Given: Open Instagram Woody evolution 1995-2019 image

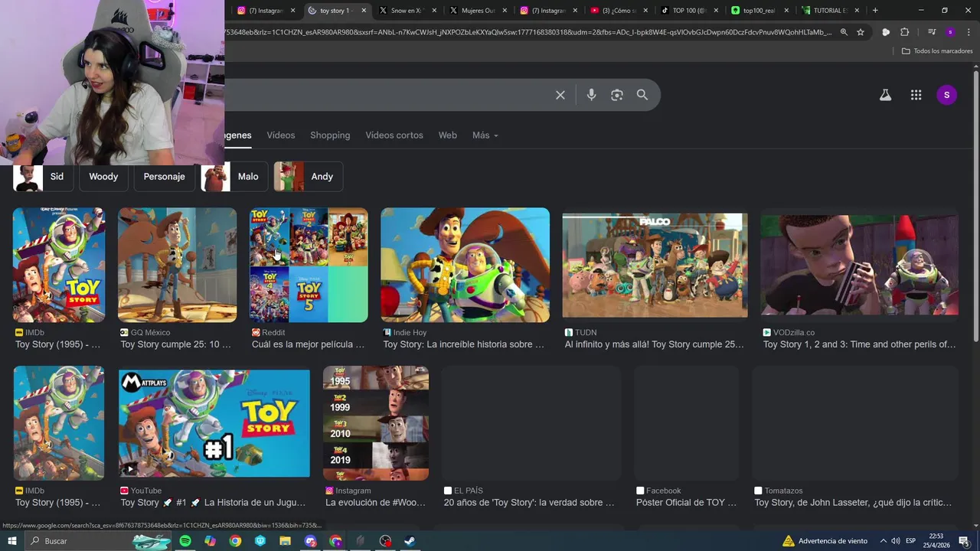Looking at the screenshot, I should tap(376, 423).
